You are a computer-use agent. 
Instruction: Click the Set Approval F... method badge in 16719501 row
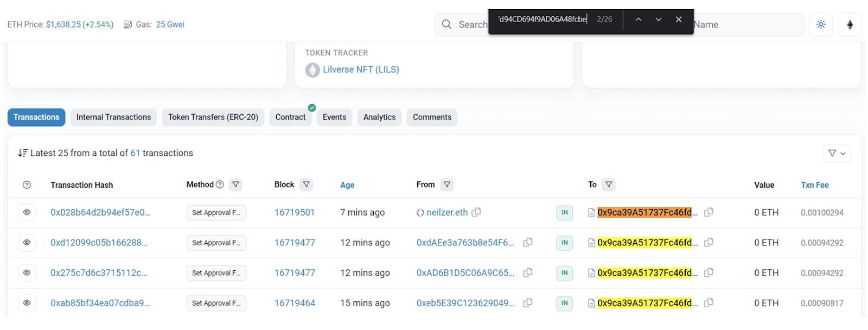(216, 213)
